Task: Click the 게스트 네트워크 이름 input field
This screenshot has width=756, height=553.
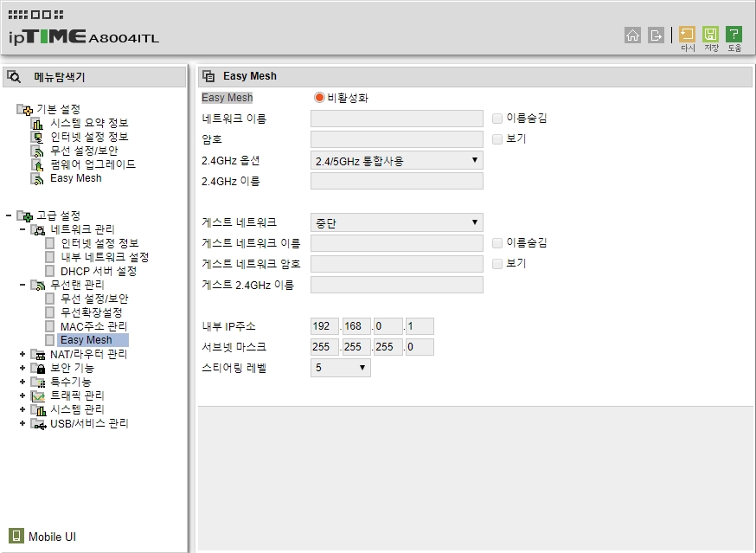Action: click(397, 242)
